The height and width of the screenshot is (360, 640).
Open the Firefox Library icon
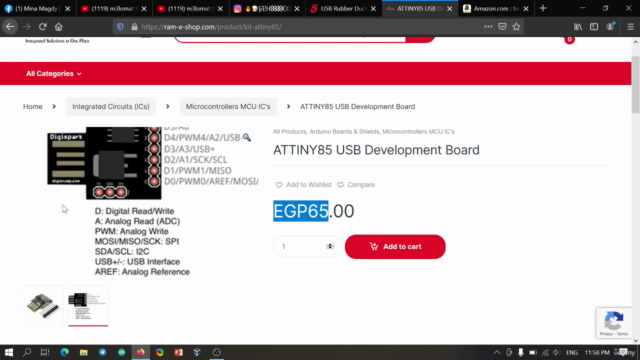click(x=578, y=27)
